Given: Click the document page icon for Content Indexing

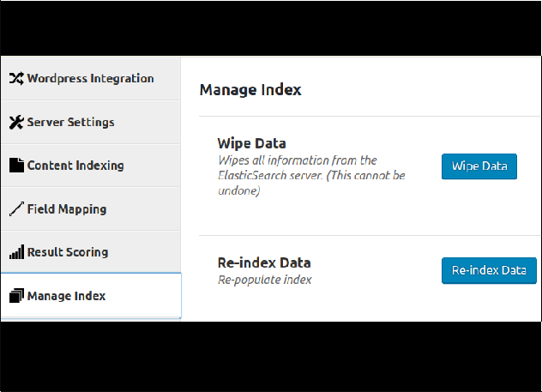Looking at the screenshot, I should click(x=16, y=166).
